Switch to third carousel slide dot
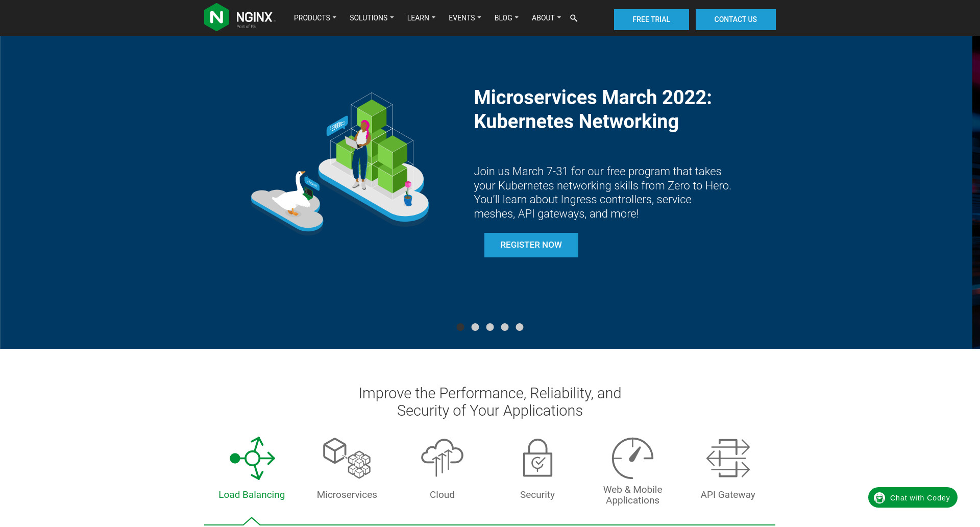980x527 pixels. [490, 327]
